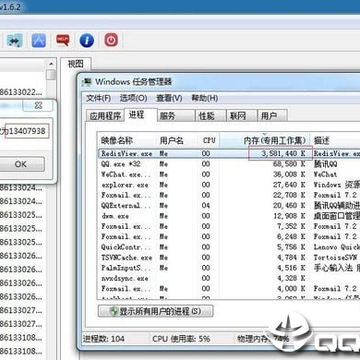Click the blue double-arrow transfer toolbar icon

point(14,41)
